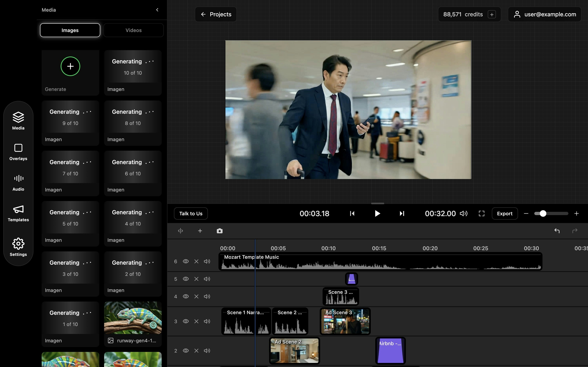Open the Settings panel

(x=18, y=247)
